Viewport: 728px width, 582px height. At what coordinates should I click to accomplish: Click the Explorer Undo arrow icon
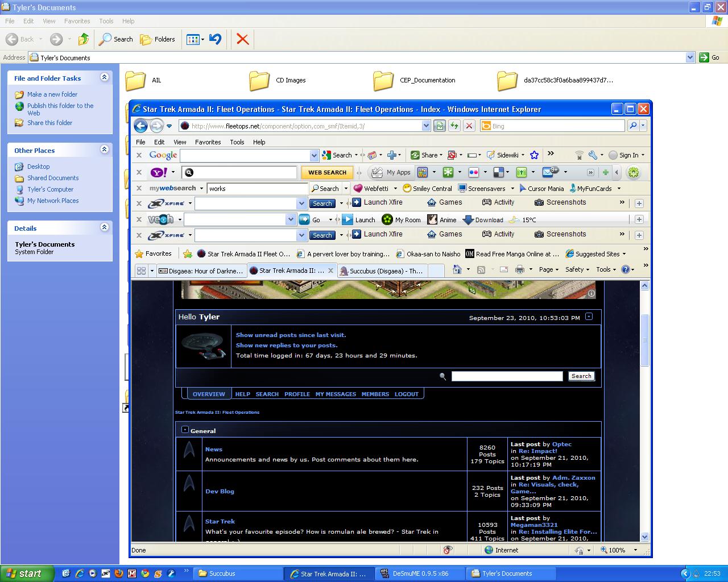pos(215,39)
